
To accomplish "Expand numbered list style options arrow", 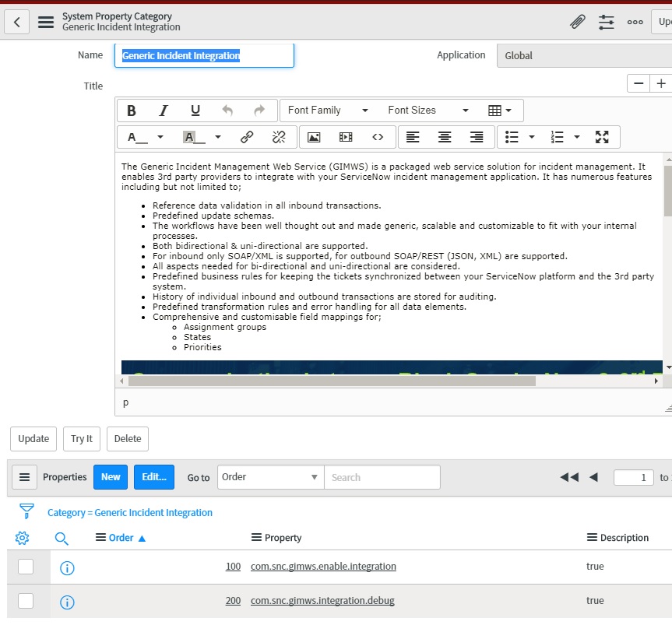I will tap(577, 137).
